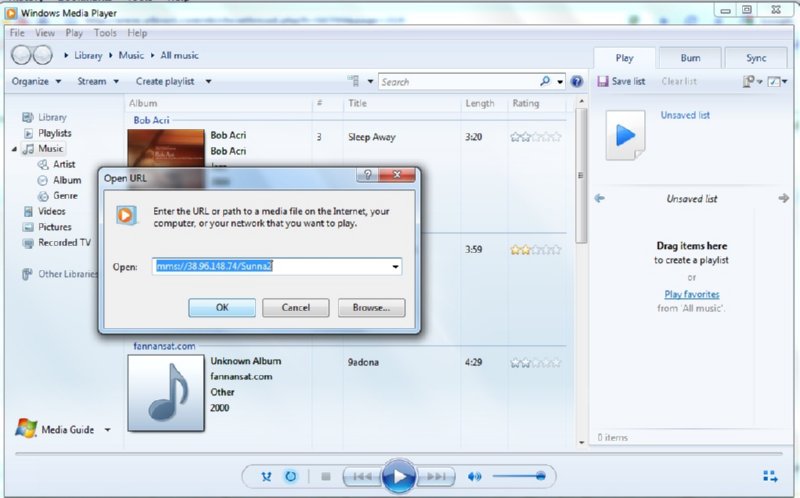
Task: Open the search options dropdown arrow
Action: tap(560, 82)
